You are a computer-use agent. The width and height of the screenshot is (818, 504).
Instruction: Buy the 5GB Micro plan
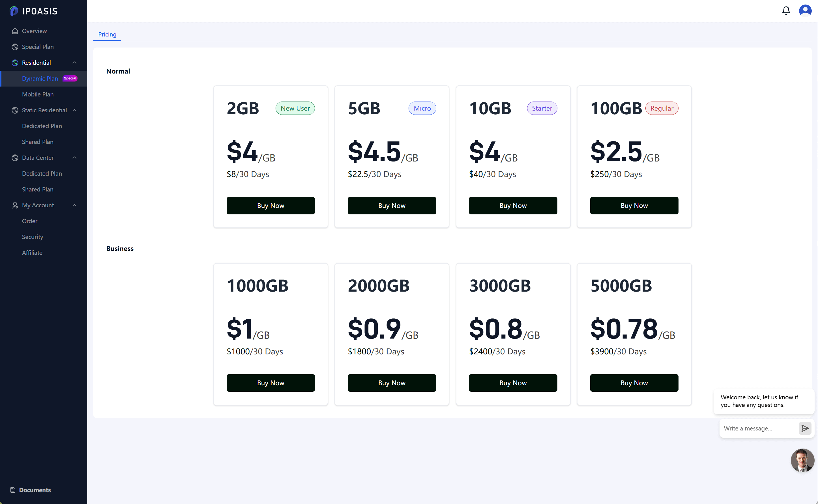392,206
